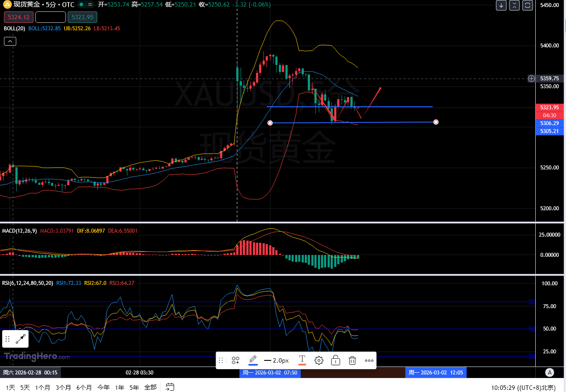Viewport: 566px width, 392px height.
Task: Open more options (three dots) in drawing toolbar
Action: coord(369,360)
